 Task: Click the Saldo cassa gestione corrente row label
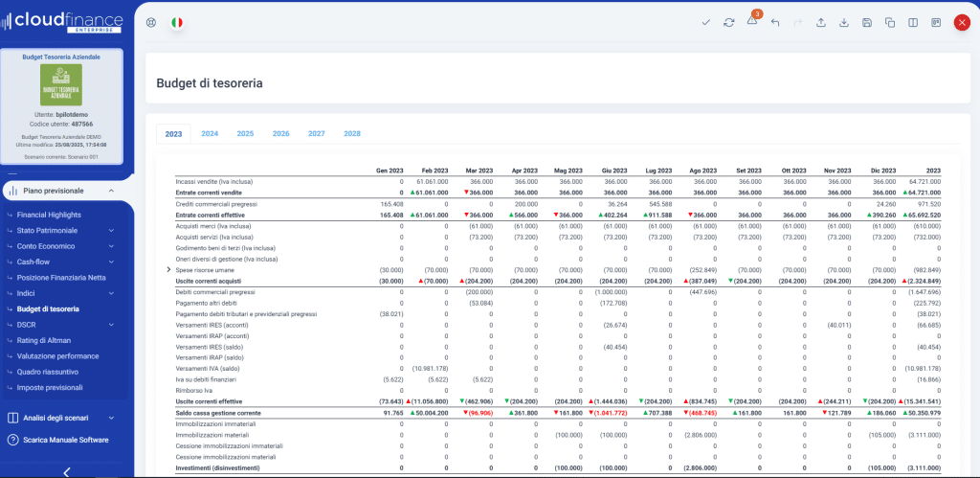[217, 413]
